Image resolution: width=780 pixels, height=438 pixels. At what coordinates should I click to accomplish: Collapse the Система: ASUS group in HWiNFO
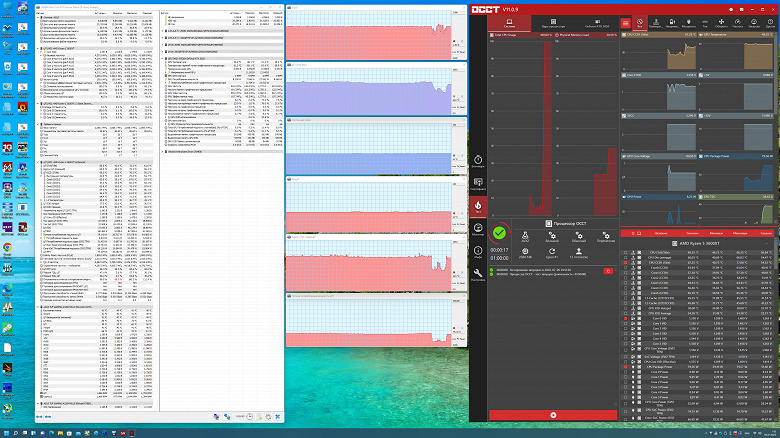point(38,17)
